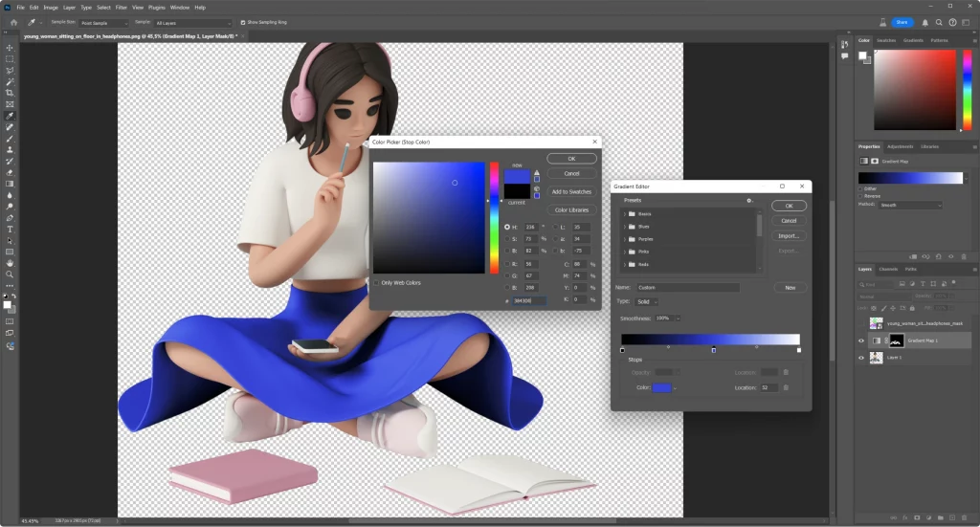Open the search icon at top right
Image resolution: width=980 pixels, height=527 pixels.
click(x=939, y=23)
